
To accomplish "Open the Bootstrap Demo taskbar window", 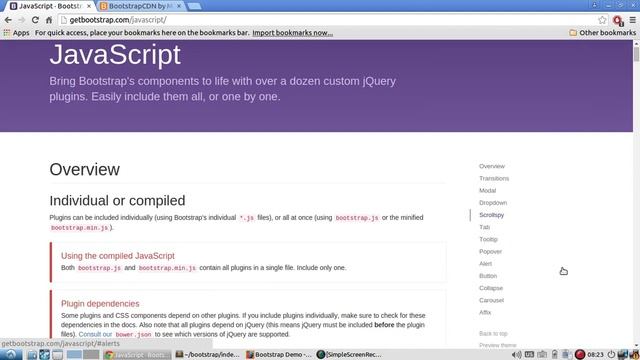I will click(278, 355).
